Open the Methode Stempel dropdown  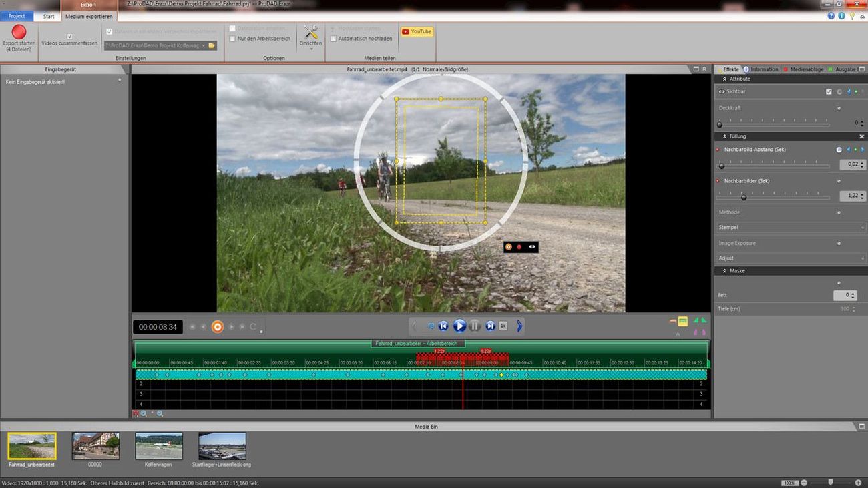[x=791, y=227]
